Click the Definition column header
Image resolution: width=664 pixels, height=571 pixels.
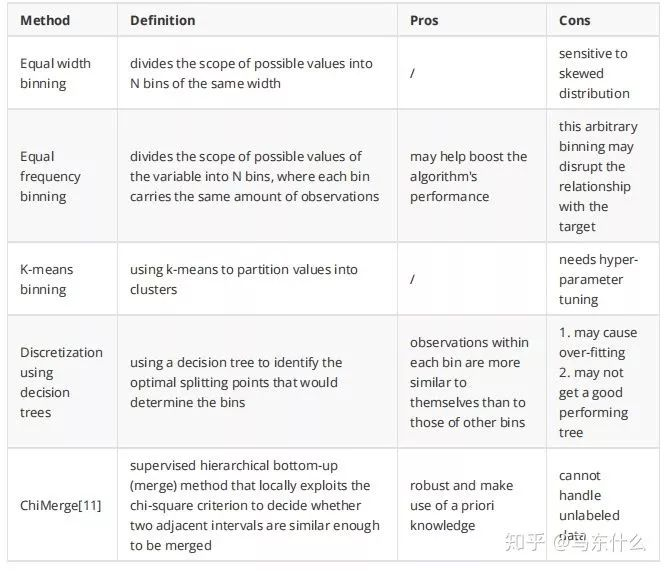click(x=162, y=20)
